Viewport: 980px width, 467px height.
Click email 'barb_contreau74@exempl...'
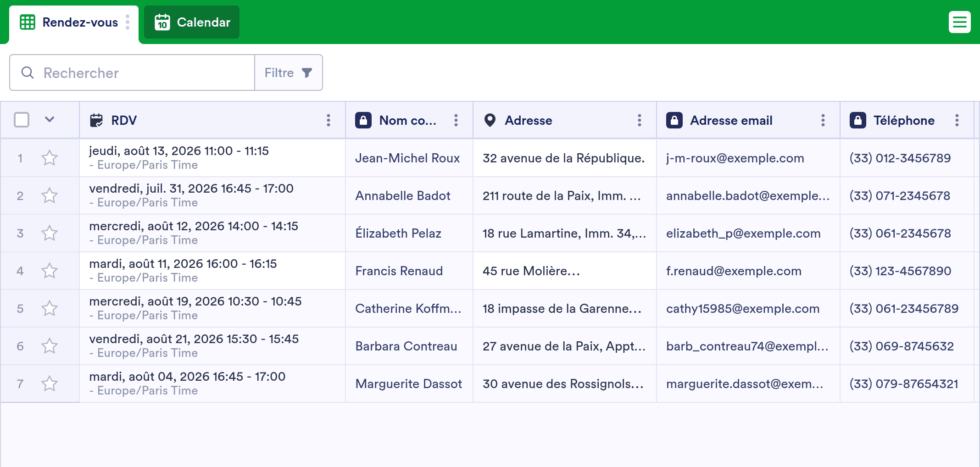[747, 346]
